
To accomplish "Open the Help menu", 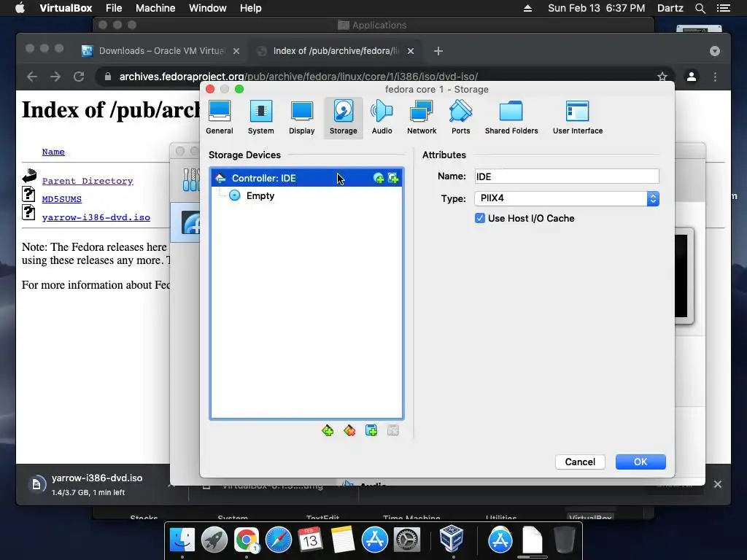I will coord(251,8).
